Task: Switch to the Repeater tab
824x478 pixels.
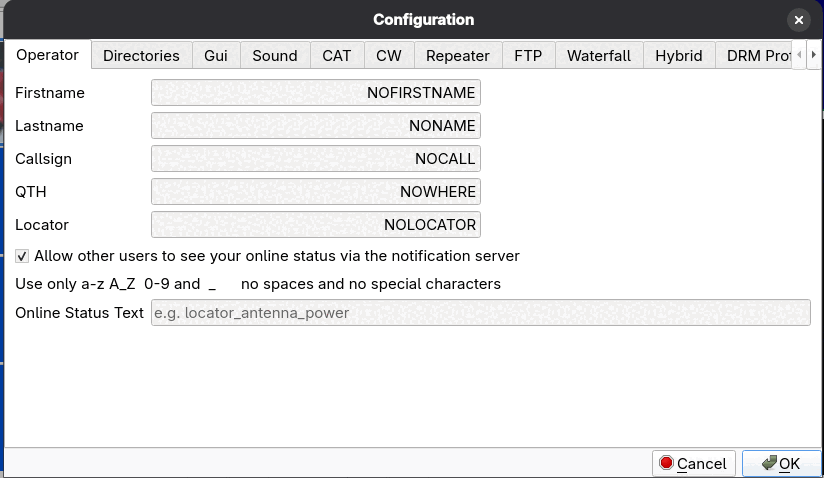Action: [x=458, y=56]
